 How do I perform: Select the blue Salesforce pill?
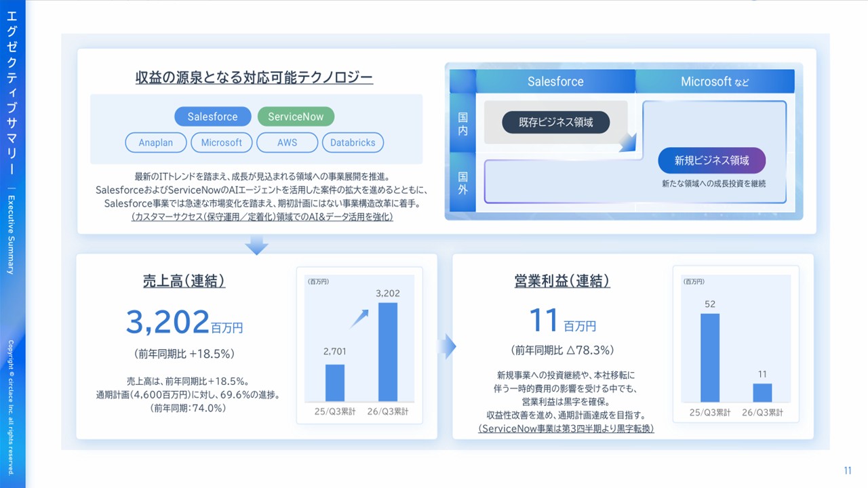coord(212,117)
